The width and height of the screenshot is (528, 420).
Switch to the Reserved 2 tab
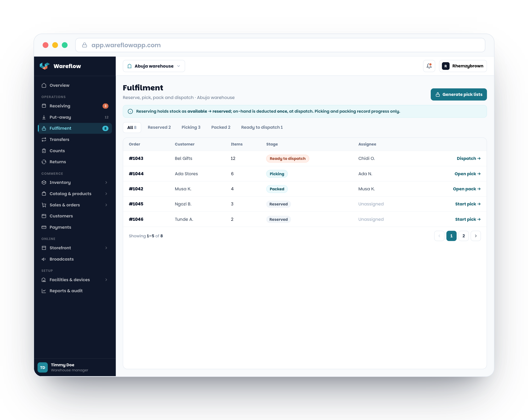[159, 128]
